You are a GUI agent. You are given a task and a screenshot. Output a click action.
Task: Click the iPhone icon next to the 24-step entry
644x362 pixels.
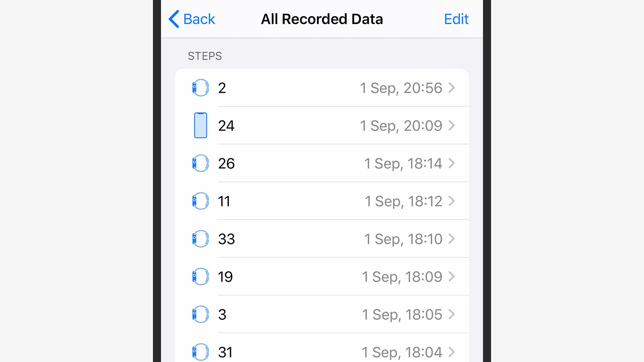pos(200,125)
